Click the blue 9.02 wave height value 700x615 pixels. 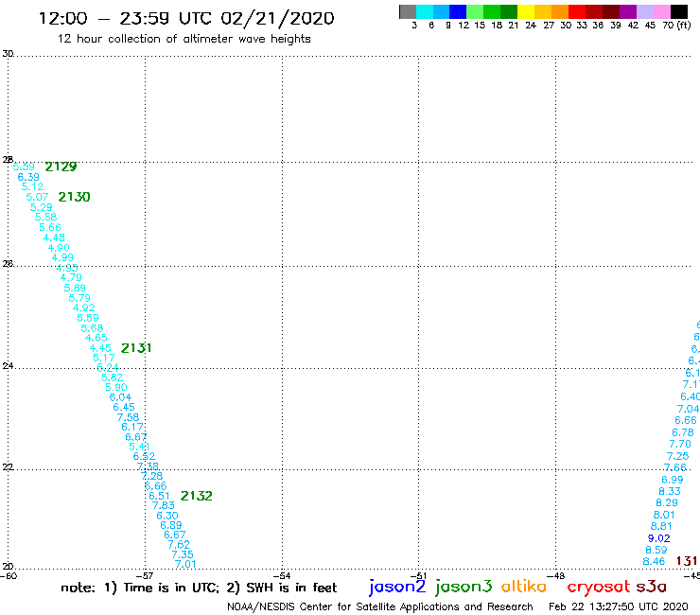[659, 538]
